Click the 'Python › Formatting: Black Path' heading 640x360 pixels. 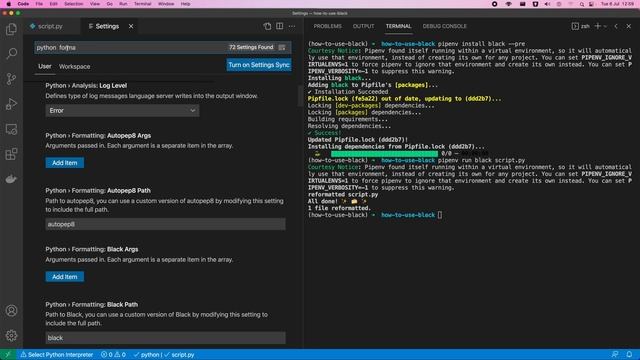91,304
